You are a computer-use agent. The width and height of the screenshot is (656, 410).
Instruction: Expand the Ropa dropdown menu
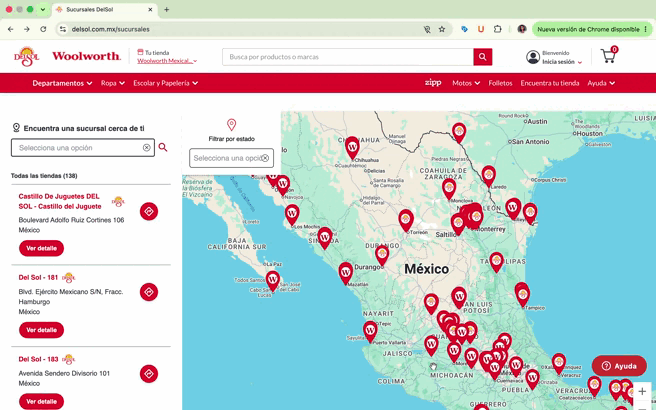[x=113, y=83]
